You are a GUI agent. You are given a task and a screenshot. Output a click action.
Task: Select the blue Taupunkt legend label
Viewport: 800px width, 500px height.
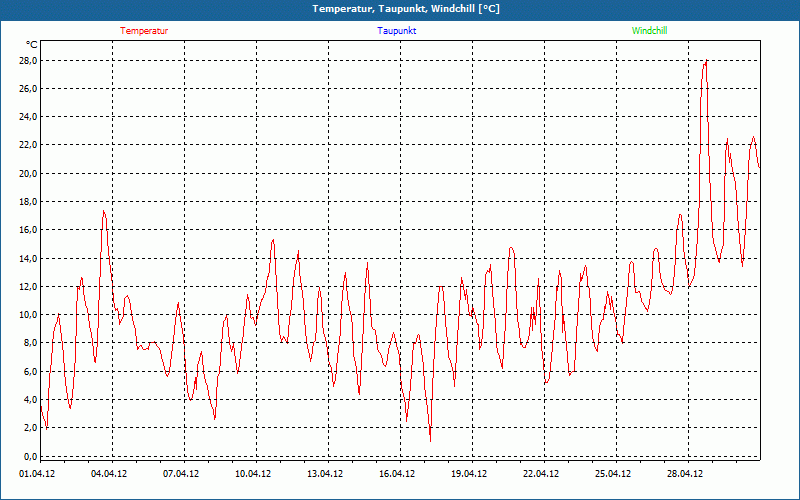396,31
